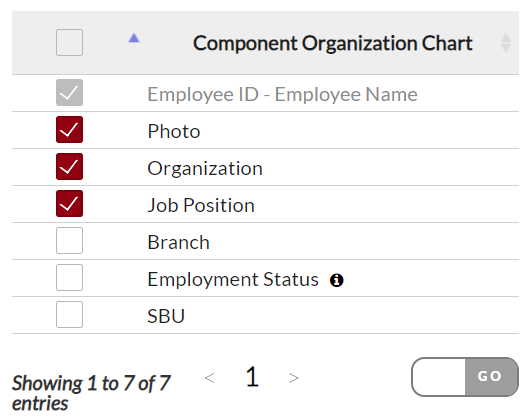This screenshot has width=532, height=420.
Task: Uncheck the Photo checkbox
Action: (x=69, y=130)
